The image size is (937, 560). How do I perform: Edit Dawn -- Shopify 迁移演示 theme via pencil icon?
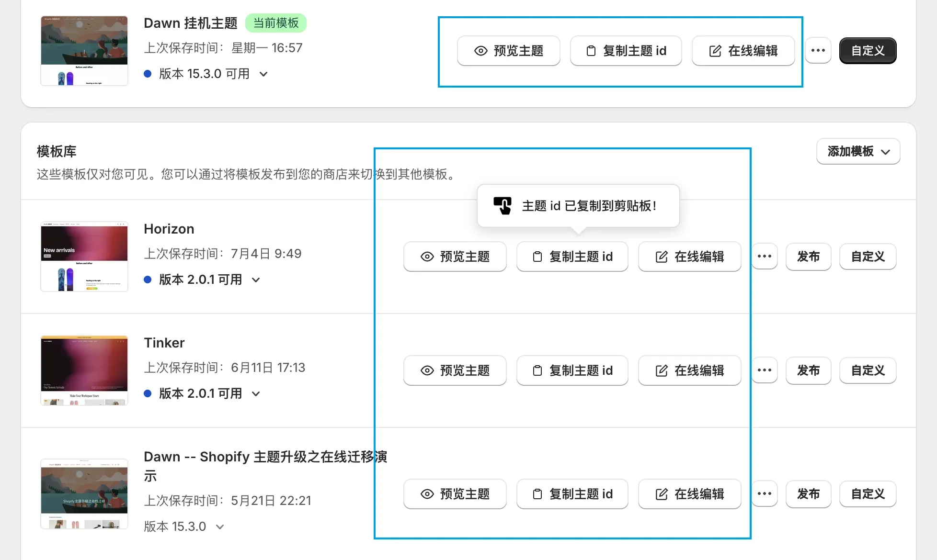tap(689, 494)
